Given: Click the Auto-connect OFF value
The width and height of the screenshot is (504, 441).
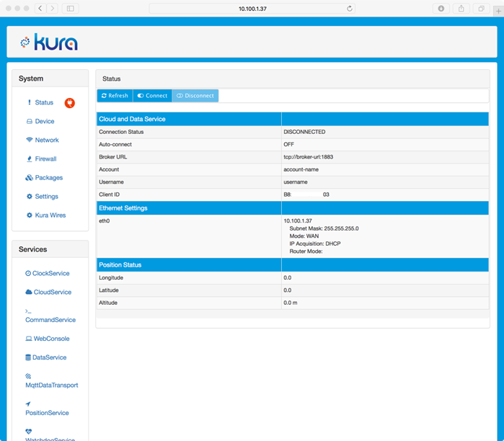Looking at the screenshot, I should pos(288,145).
